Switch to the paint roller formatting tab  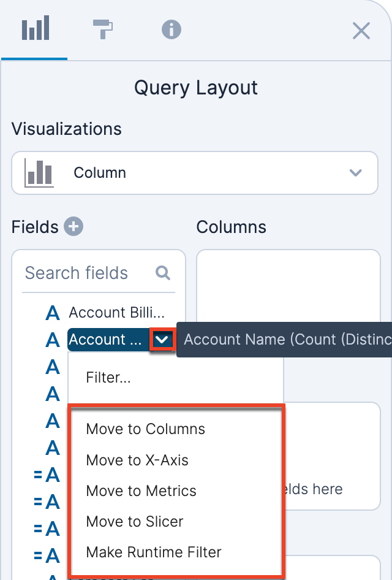103,29
